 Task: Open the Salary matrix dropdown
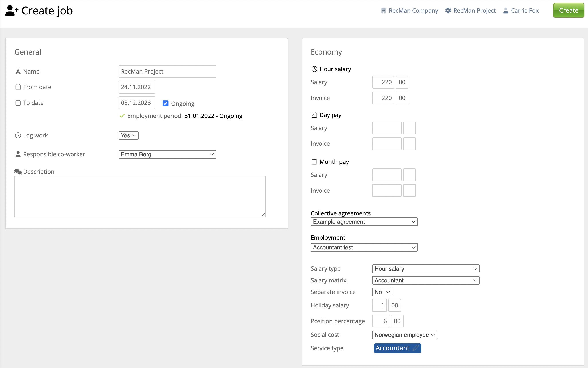pos(425,280)
